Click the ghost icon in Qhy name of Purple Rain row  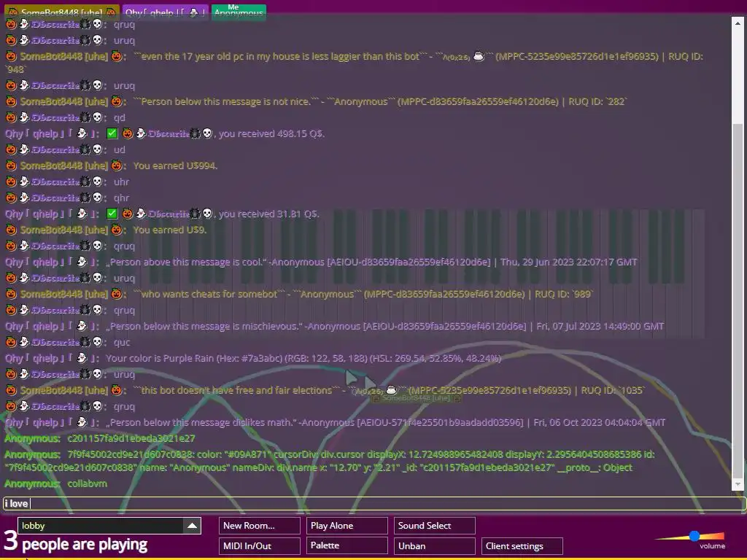coord(82,358)
